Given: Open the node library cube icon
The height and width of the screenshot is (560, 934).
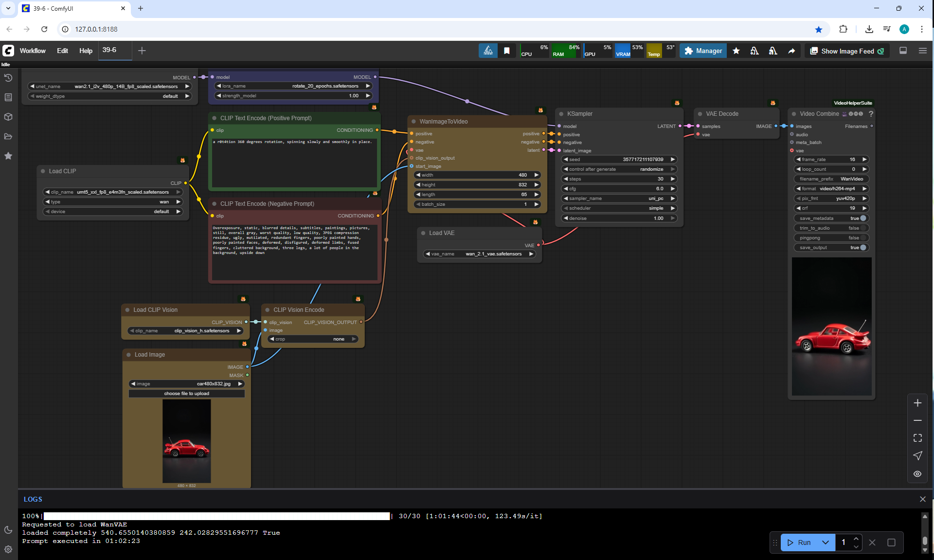Looking at the screenshot, I should [x=8, y=117].
